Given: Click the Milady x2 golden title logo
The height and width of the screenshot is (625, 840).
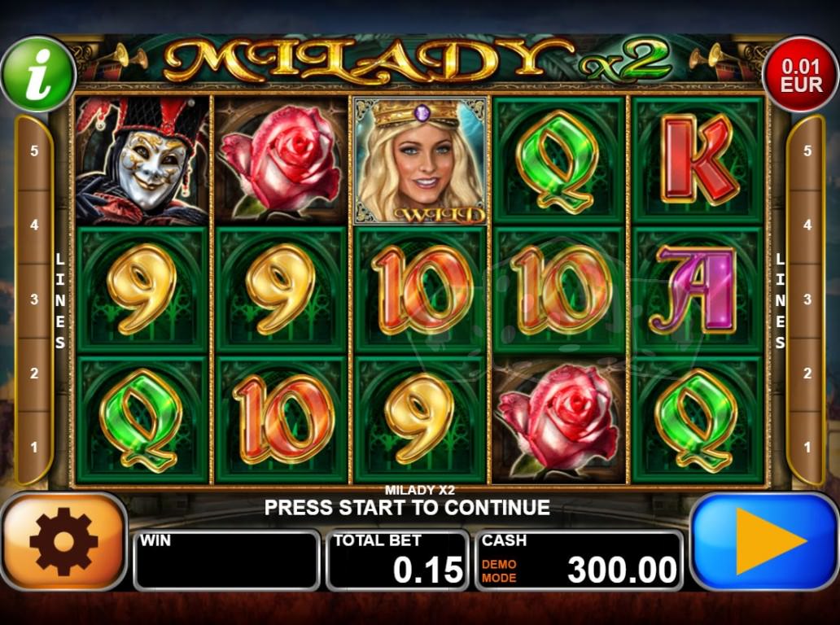Looking at the screenshot, I should (418, 60).
